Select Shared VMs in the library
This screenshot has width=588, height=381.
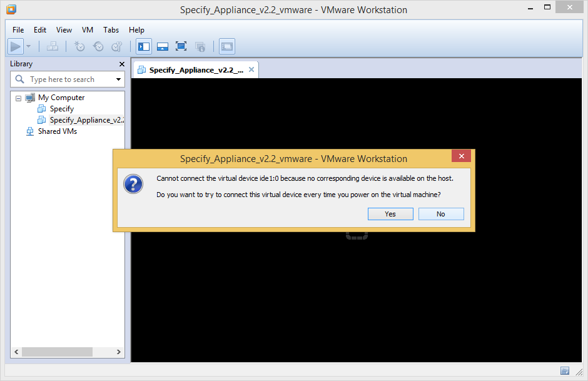[x=58, y=131]
